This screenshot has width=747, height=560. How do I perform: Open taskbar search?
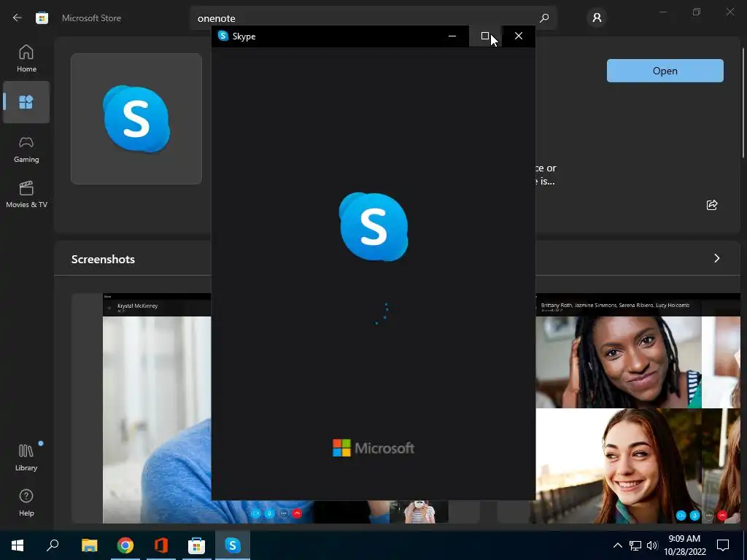pos(53,545)
